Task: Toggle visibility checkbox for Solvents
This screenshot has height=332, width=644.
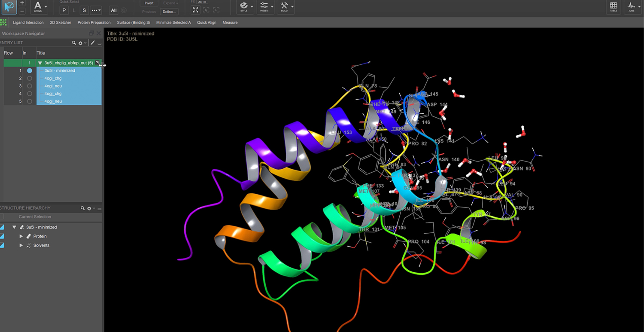Action: click(2, 245)
